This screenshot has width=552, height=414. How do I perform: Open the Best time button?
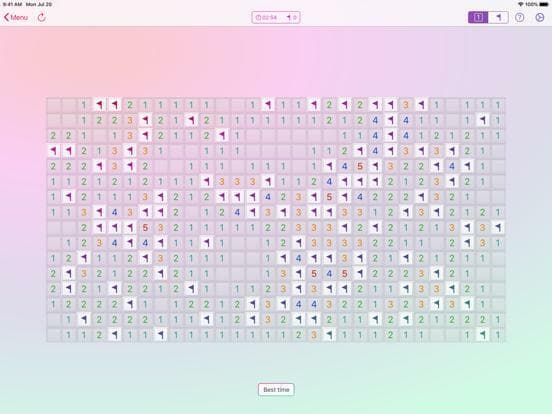coord(276,389)
